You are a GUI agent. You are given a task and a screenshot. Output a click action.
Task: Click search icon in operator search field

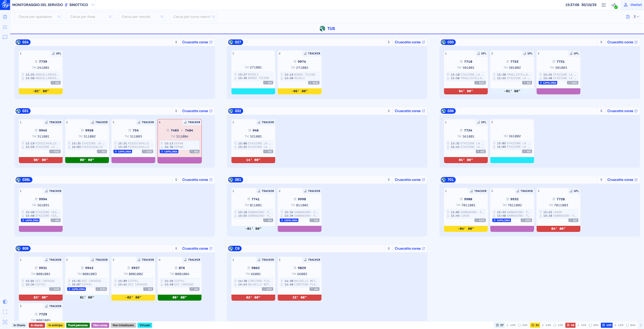click(59, 17)
